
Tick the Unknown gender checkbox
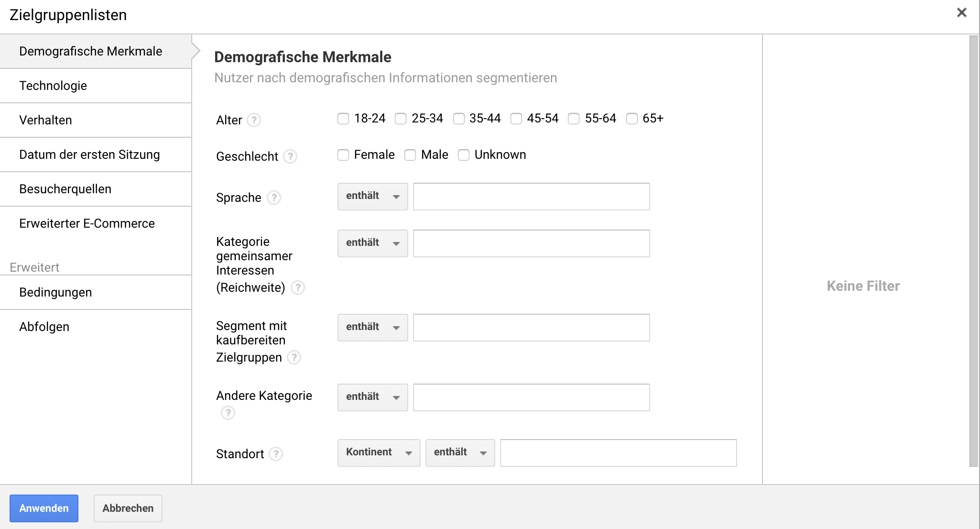464,155
